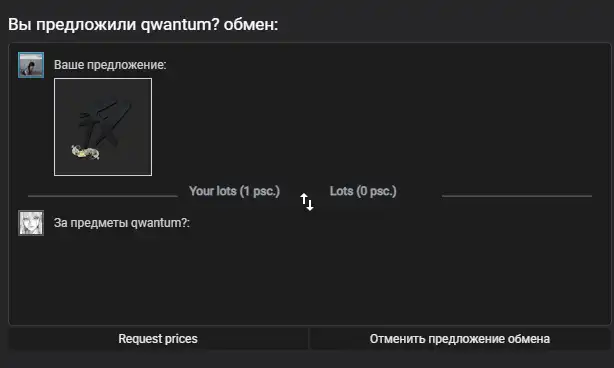The width and height of the screenshot is (614, 368).
Task: Click empty space right of offered item
Action: 376,127
